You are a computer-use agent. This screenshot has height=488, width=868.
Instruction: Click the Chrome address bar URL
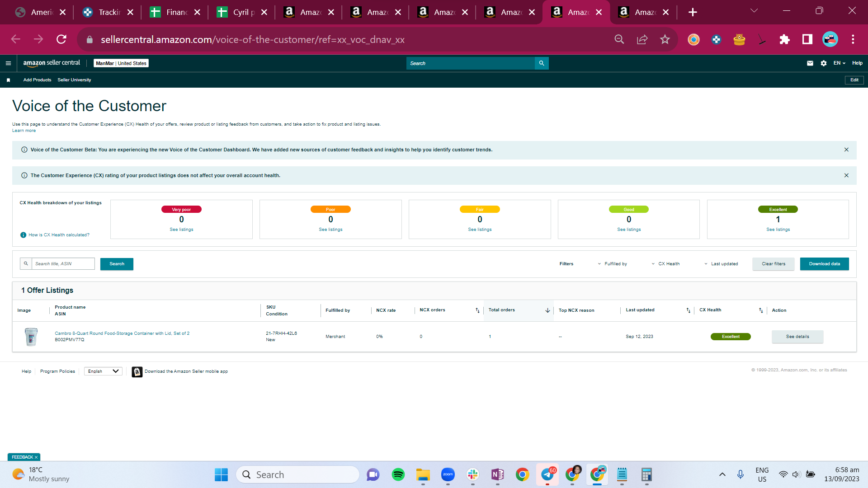pyautogui.click(x=252, y=40)
